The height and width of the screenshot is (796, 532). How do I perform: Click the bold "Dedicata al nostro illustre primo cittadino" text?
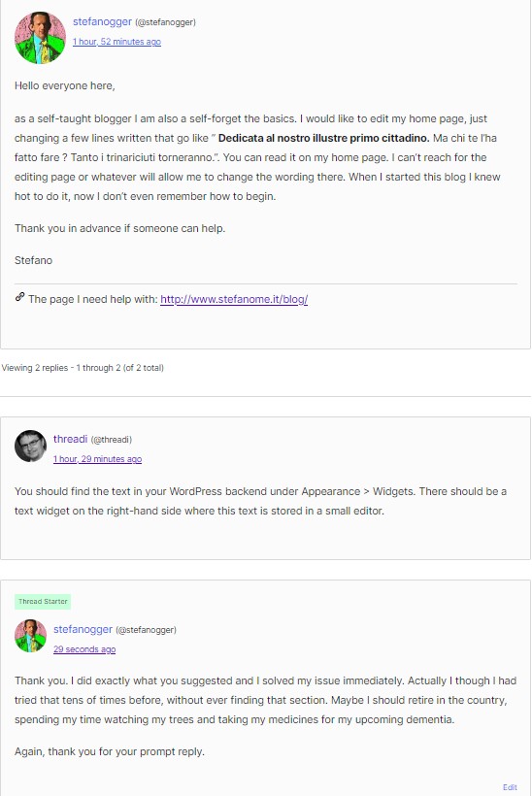point(324,138)
